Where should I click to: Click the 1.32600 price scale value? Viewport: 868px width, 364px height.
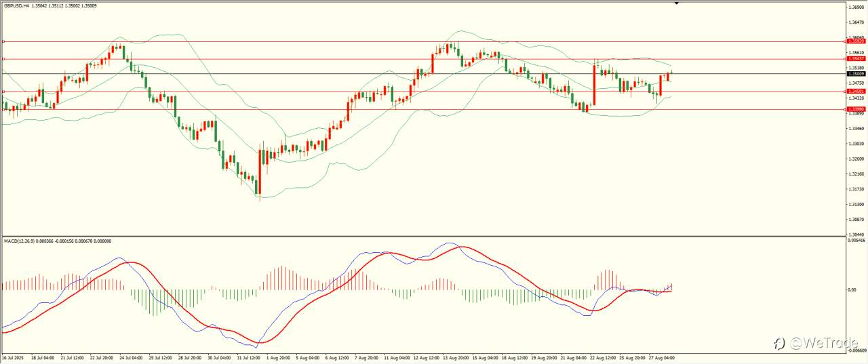(856, 159)
